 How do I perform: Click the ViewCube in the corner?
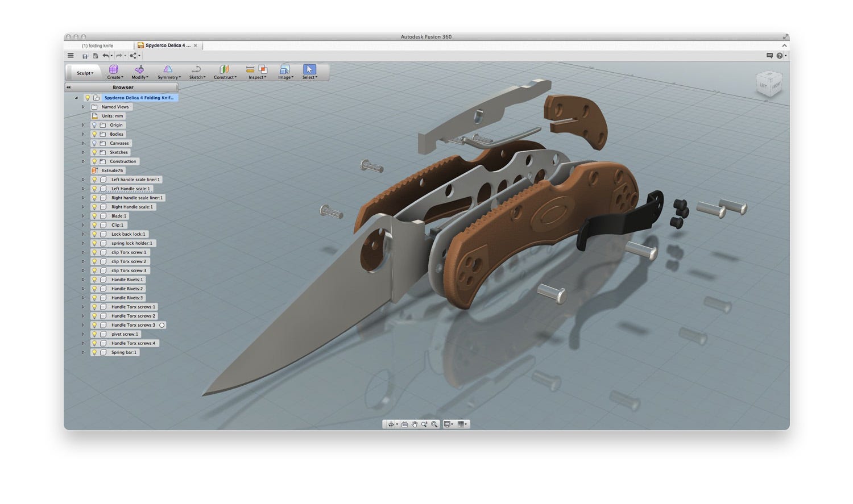pyautogui.click(x=769, y=84)
